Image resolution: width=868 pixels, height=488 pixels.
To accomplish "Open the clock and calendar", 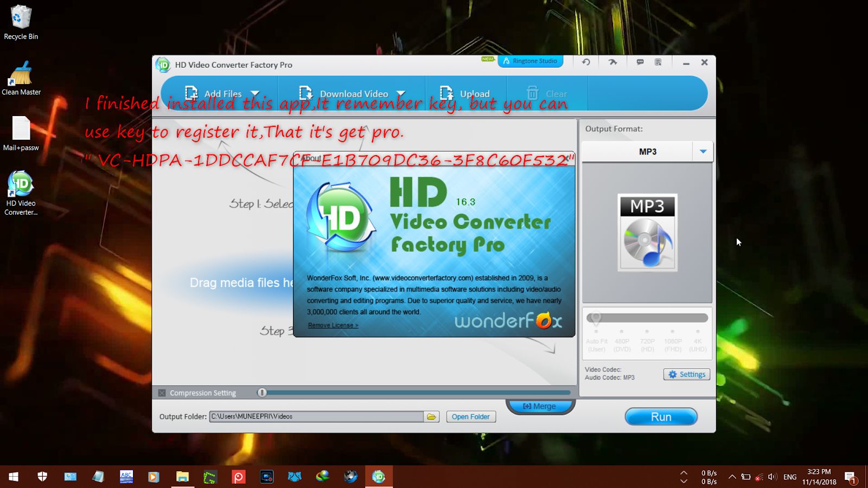I will [819, 477].
